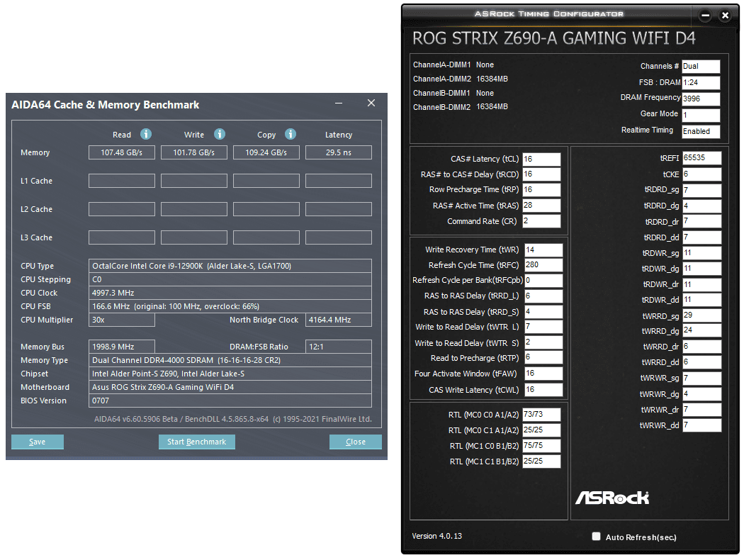Click the tRDRD_dg value field
Viewport: 744px width, 560px height.
tap(701, 206)
